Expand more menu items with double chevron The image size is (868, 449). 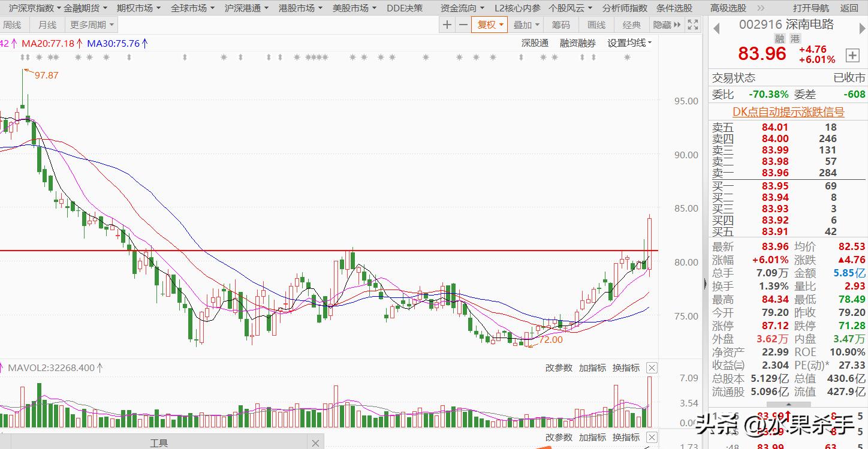[761, 8]
